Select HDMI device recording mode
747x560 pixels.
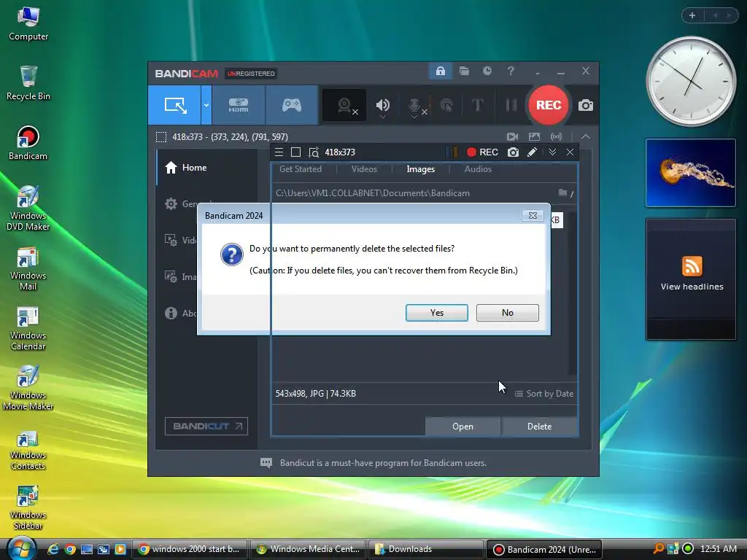pos(239,105)
